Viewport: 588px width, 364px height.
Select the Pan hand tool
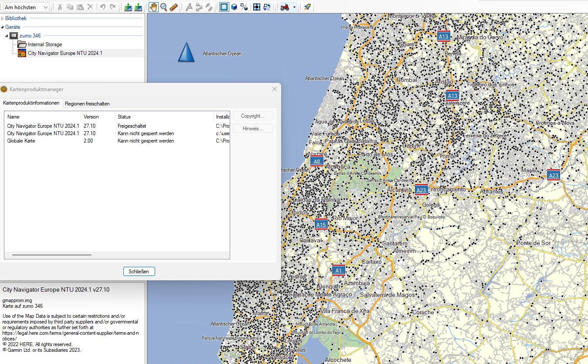pos(153,7)
